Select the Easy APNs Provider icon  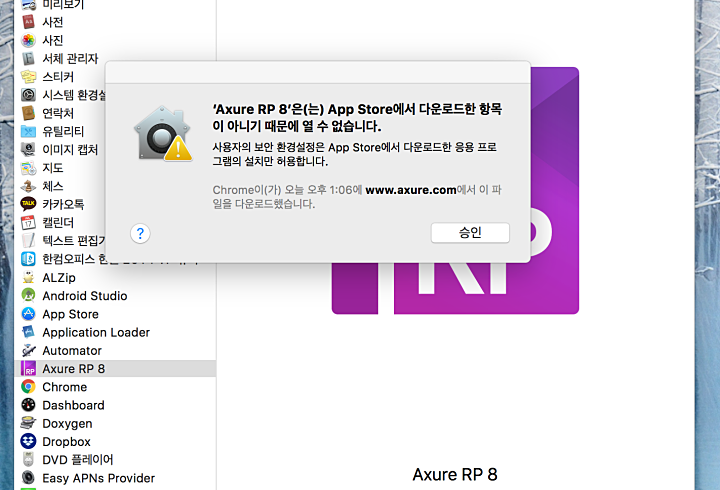coord(28,478)
